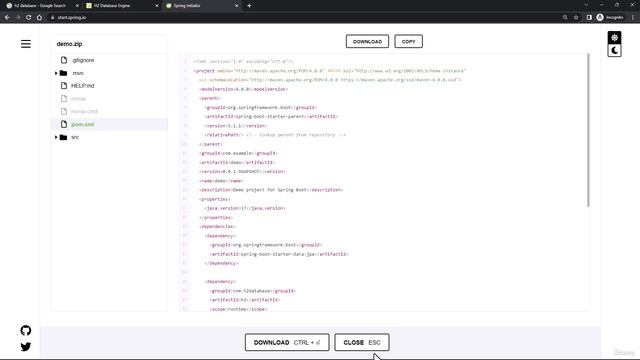The image size is (640, 360).
Task: Click the code viewer vertical scrollbar
Action: (x=588, y=131)
